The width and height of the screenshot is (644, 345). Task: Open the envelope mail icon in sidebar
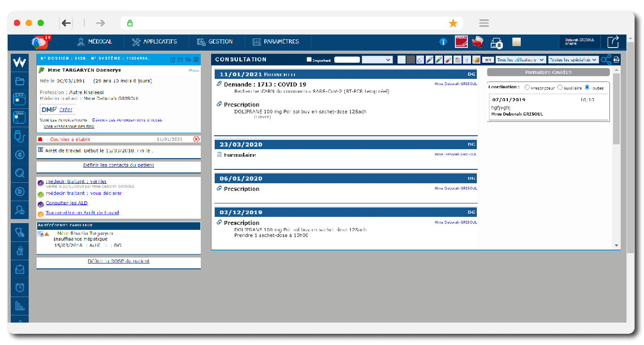[x=20, y=269]
